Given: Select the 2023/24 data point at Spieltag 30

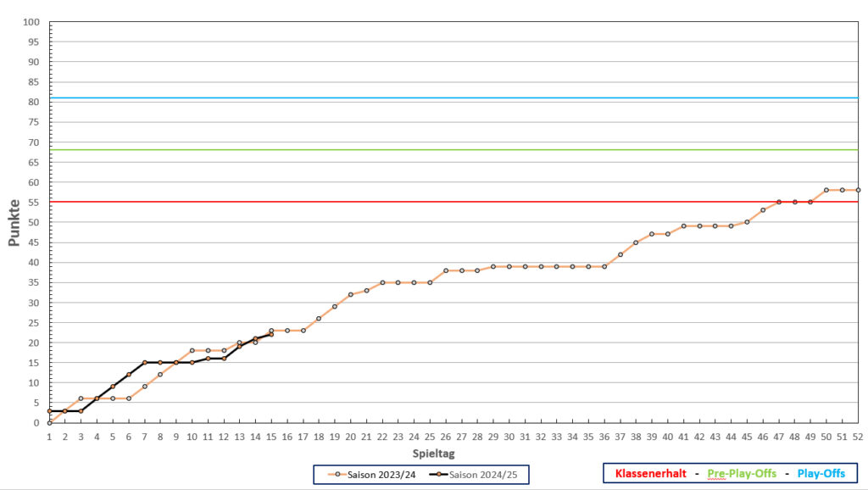Looking at the screenshot, I should (509, 266).
